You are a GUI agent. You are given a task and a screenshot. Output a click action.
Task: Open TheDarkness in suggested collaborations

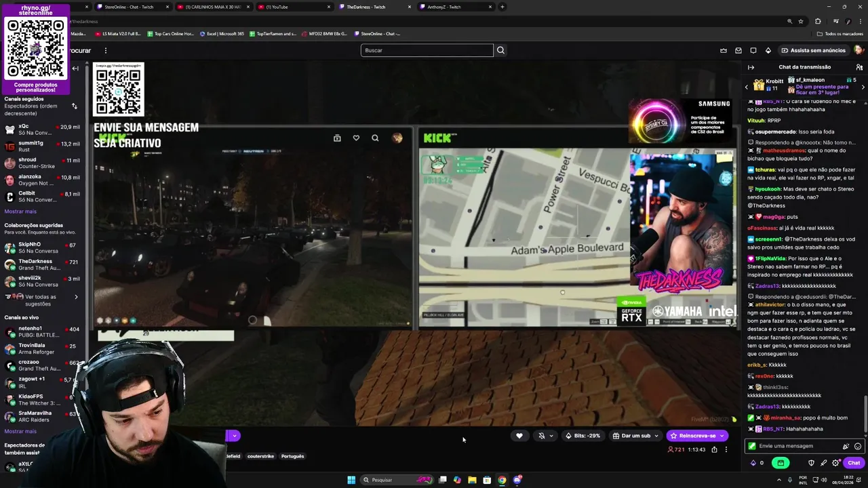[x=42, y=264]
